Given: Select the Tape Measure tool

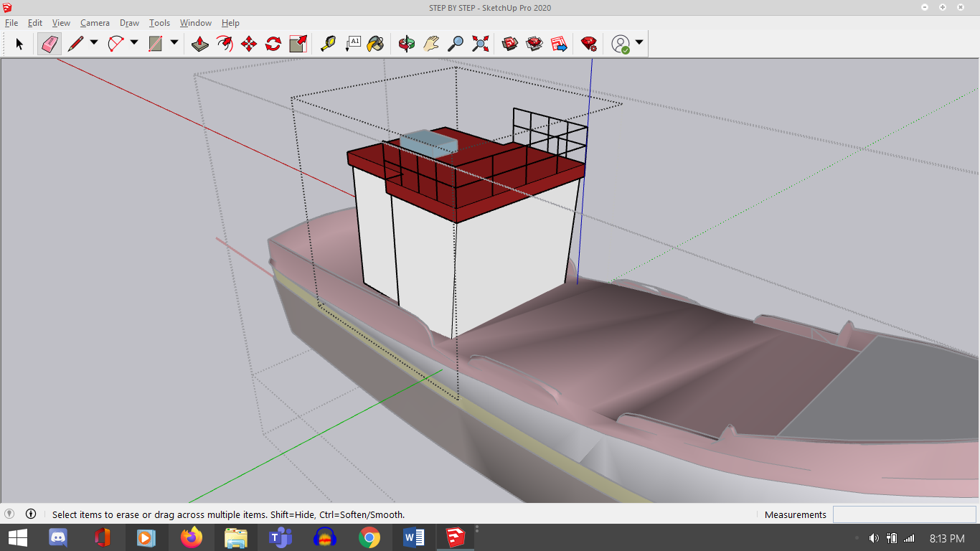Looking at the screenshot, I should click(328, 44).
